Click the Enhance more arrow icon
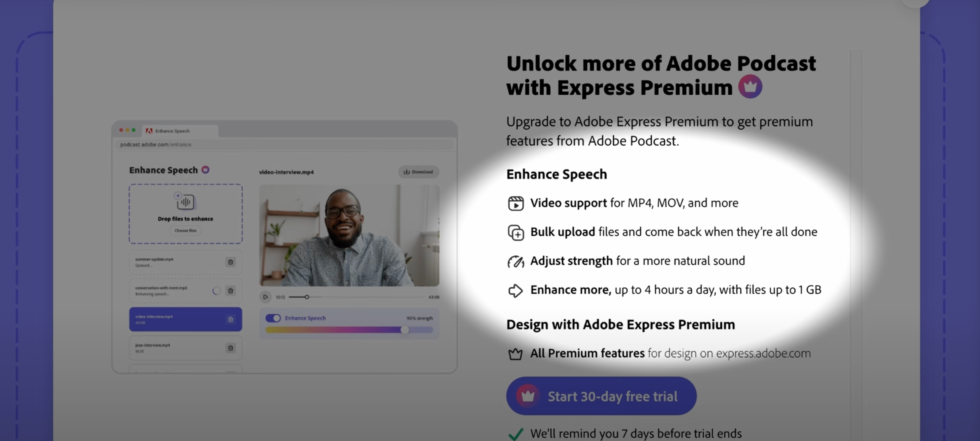Viewport: 980px width, 441px height. click(x=516, y=291)
